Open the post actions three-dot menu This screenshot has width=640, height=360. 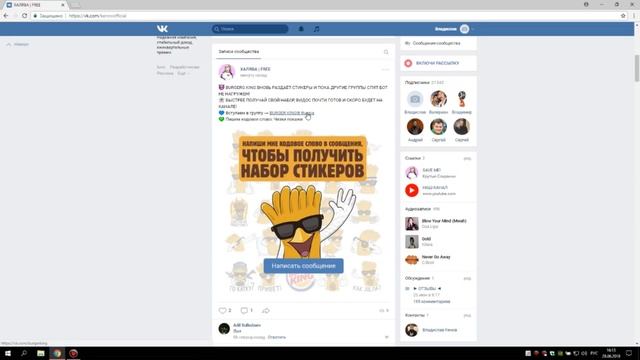coord(385,69)
